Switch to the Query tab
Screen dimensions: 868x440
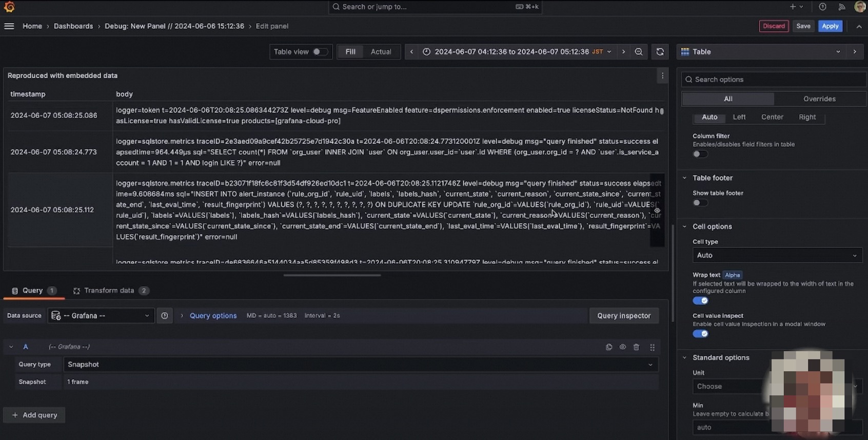click(34, 291)
